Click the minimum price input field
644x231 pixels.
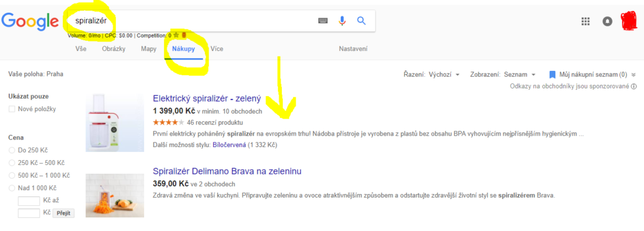pyautogui.click(x=29, y=201)
